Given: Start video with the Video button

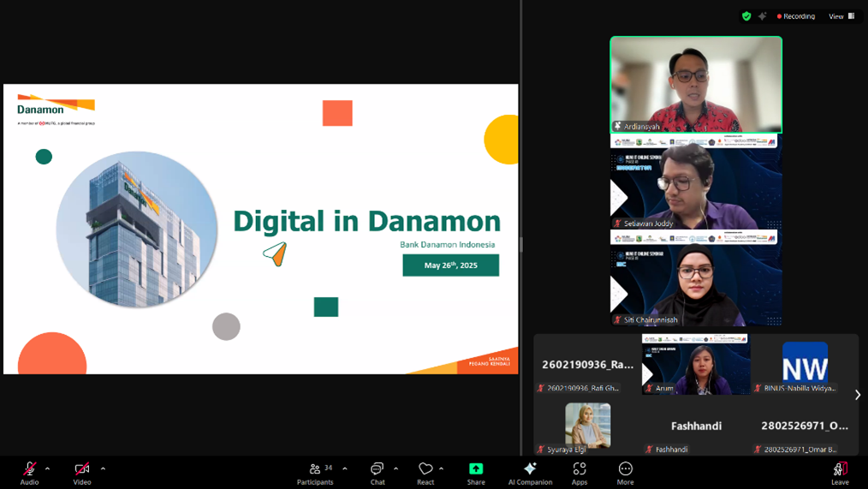Looking at the screenshot, I should coord(82,474).
